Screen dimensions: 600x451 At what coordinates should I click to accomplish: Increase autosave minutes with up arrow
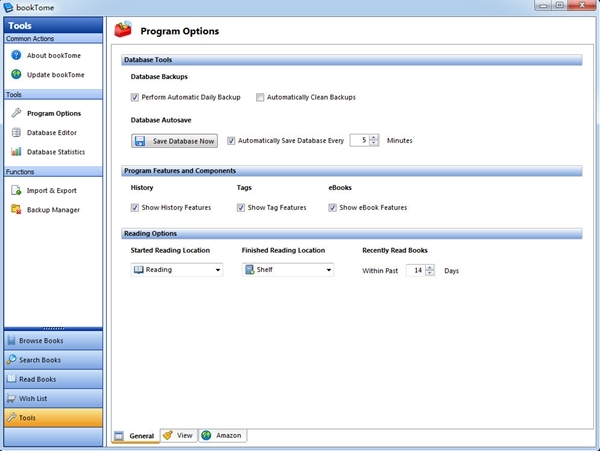point(374,138)
